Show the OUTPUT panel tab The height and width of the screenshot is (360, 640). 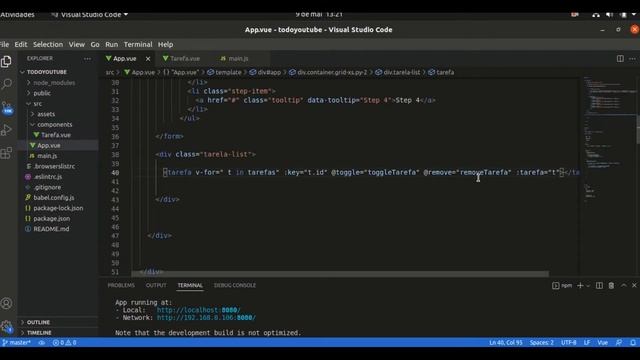pyautogui.click(x=156, y=285)
